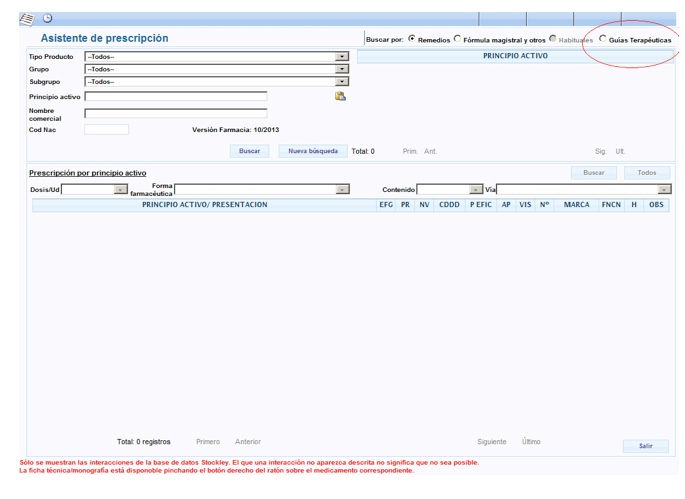Click the MARCA column header
The height and width of the screenshot is (499, 685).
[576, 204]
